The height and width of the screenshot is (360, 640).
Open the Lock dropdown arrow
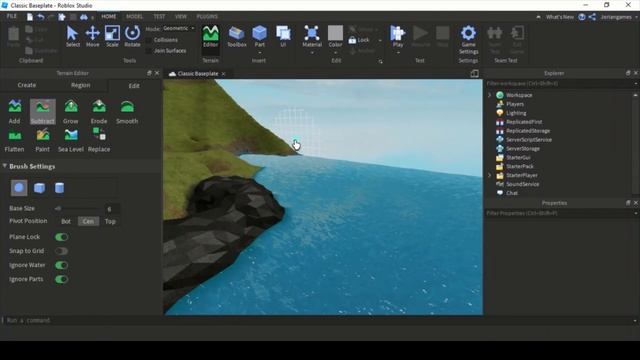point(380,40)
